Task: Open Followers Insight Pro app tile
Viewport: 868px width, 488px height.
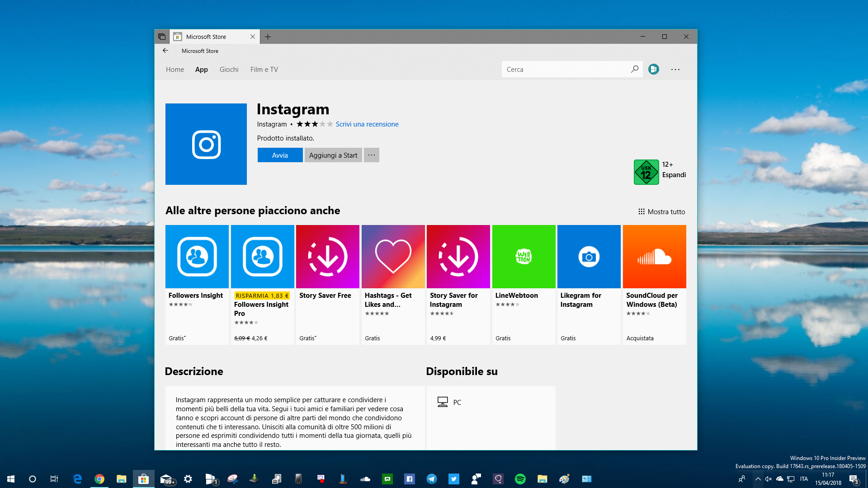Action: 263,285
